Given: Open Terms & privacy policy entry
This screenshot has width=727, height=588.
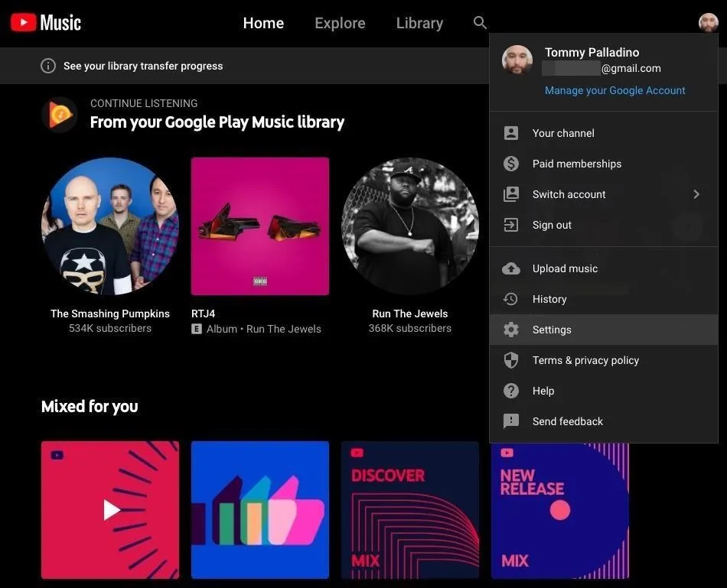Looking at the screenshot, I should (604, 360).
